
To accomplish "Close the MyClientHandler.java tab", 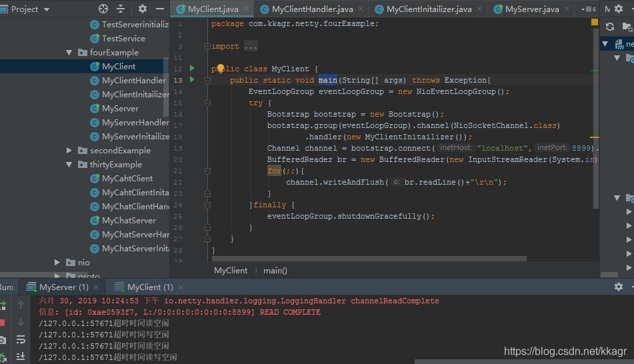I will point(360,9).
